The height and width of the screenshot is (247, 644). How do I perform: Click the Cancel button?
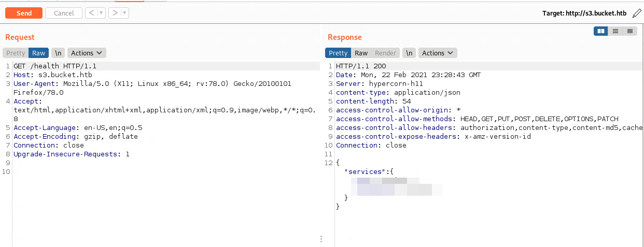(64, 13)
